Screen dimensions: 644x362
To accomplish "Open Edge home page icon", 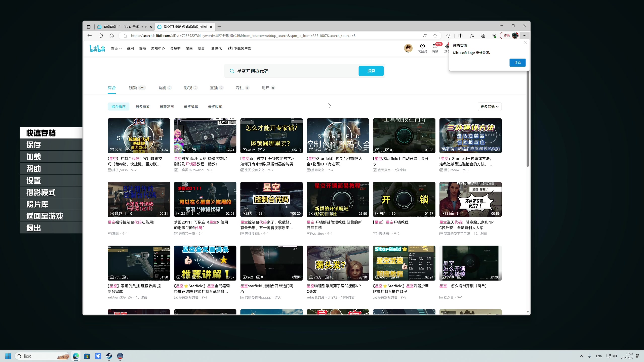I will click(112, 35).
